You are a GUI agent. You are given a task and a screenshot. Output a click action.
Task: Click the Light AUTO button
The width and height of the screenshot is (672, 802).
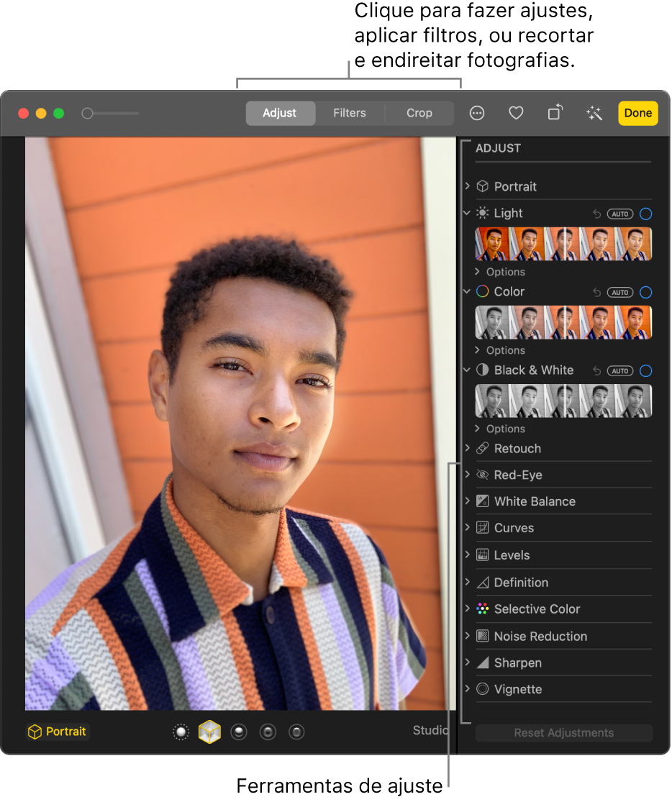[620, 214]
